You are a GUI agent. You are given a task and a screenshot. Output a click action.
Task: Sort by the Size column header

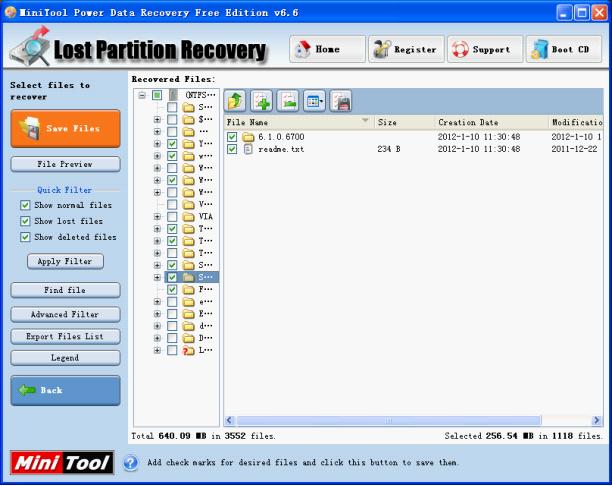404,122
